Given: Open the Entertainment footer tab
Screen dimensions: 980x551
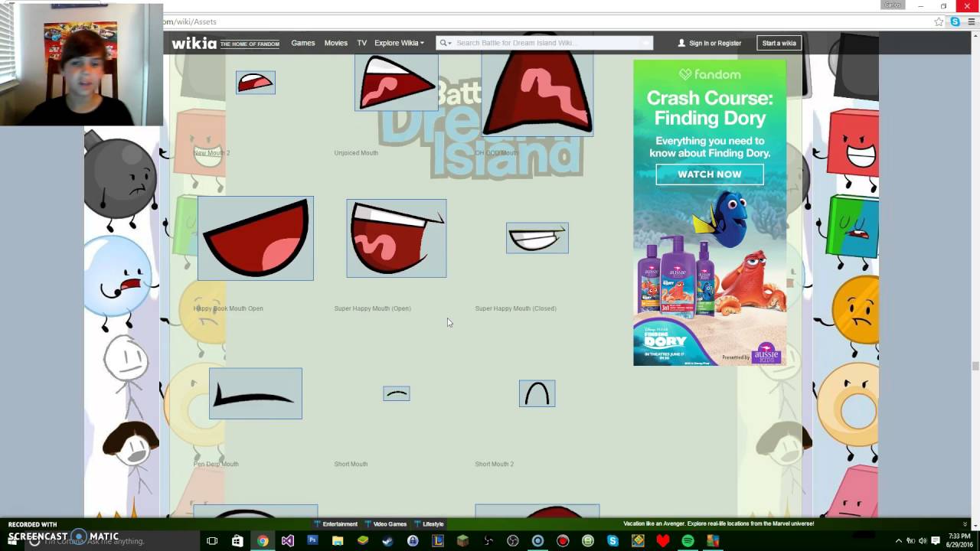Looking at the screenshot, I should point(336,524).
